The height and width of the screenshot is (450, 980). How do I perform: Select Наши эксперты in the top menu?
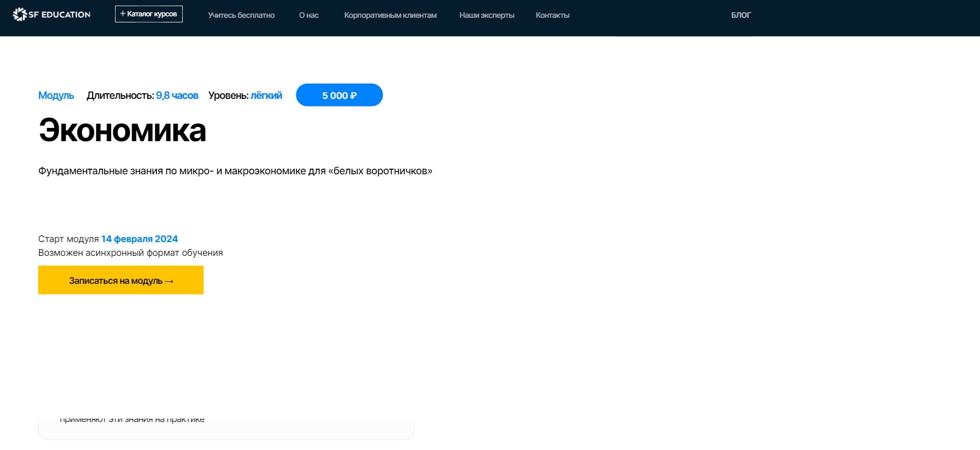487,15
